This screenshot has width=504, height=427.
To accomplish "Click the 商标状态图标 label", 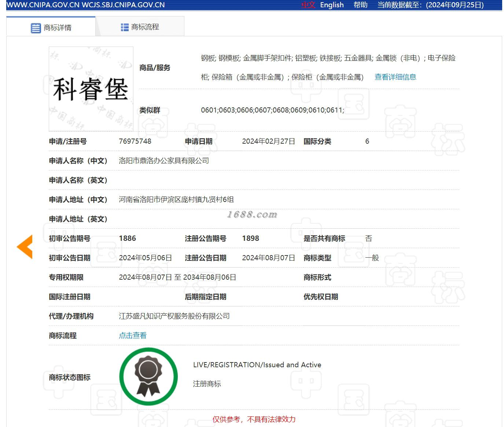I will click(70, 377).
